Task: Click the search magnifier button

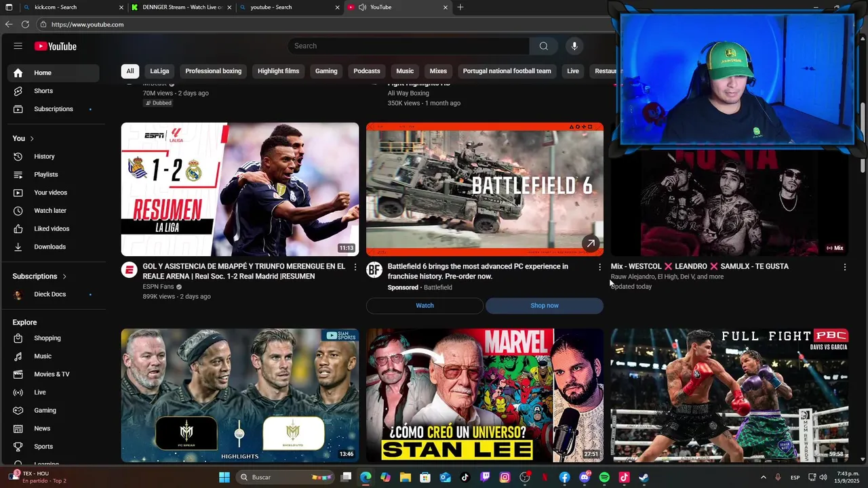Action: pyautogui.click(x=543, y=46)
